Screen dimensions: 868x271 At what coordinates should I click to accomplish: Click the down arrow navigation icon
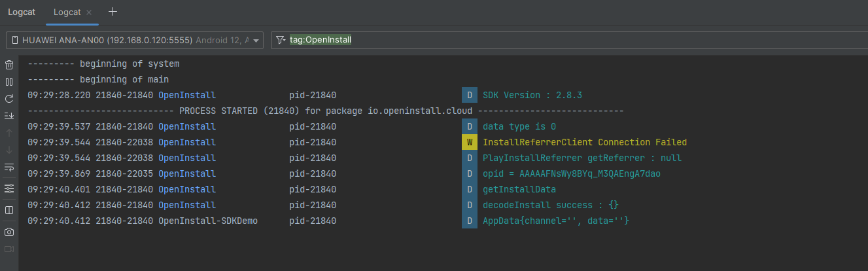click(x=9, y=150)
